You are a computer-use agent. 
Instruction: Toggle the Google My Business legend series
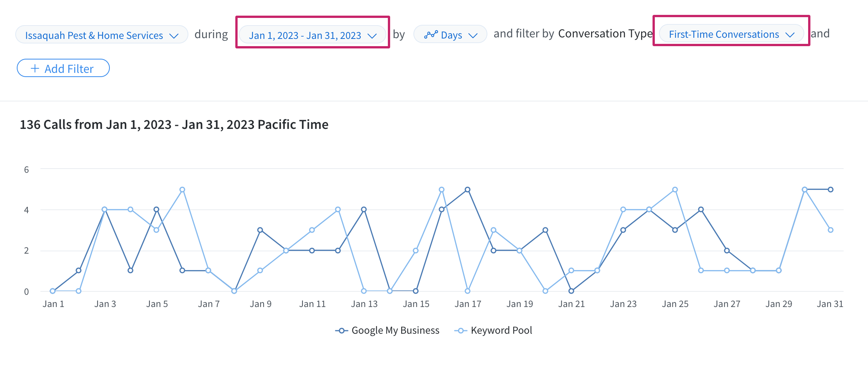coord(387,330)
